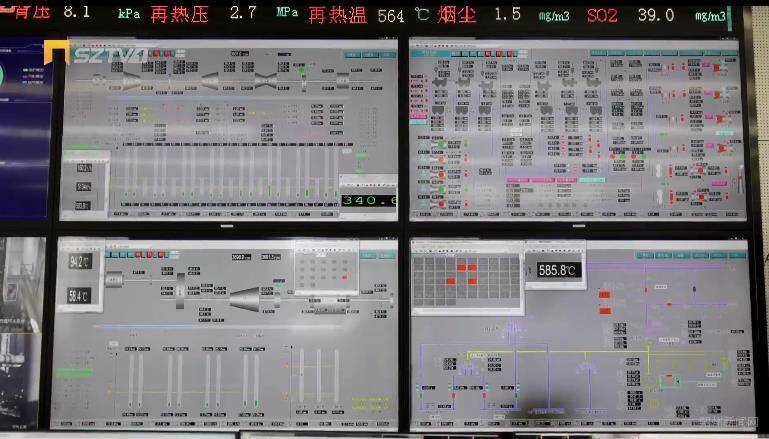The height and width of the screenshot is (439, 769).
Task: Click the 1.5 value on the ticker
Action: (508, 14)
